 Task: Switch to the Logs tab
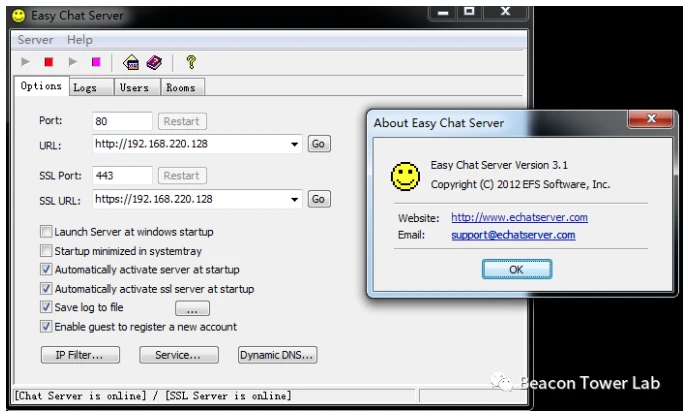[x=91, y=87]
